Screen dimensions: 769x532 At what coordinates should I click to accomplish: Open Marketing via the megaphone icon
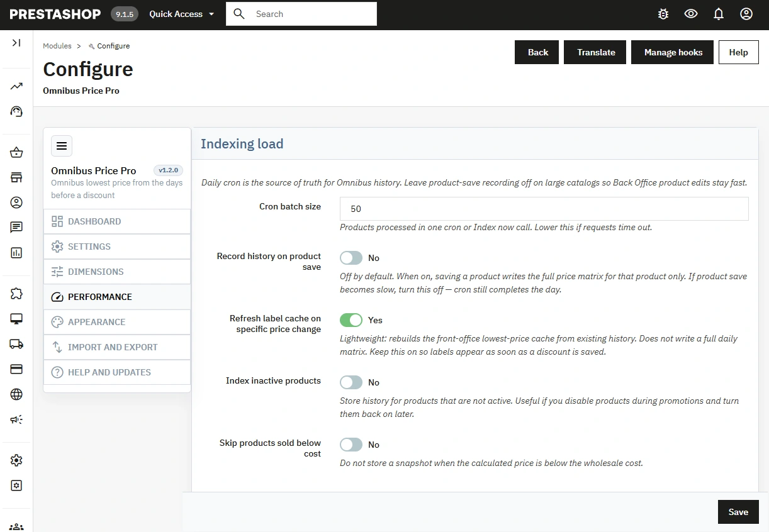pos(16,419)
